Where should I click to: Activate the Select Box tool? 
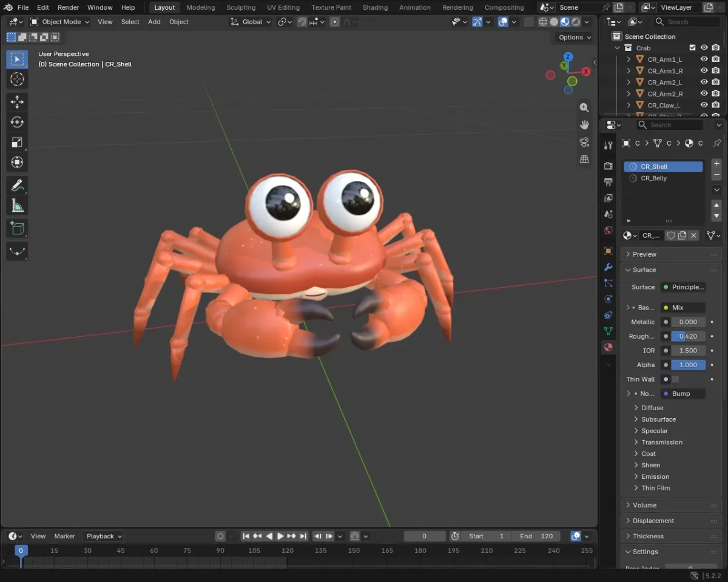(17, 59)
